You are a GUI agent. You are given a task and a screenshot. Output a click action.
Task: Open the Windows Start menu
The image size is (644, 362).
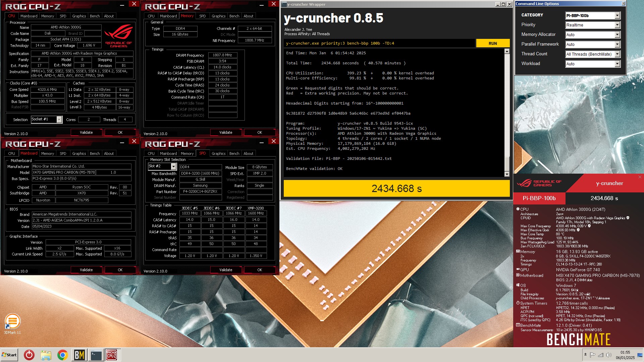(x=9, y=355)
